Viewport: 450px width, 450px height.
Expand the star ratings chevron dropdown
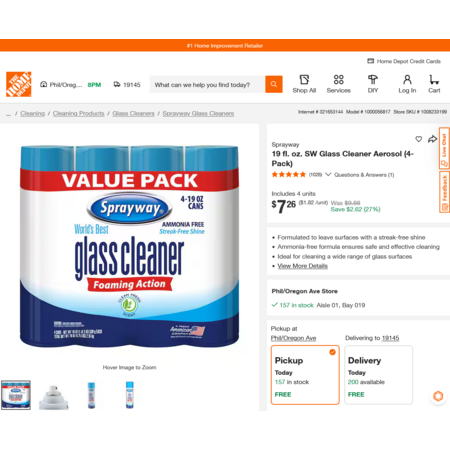[x=328, y=174]
